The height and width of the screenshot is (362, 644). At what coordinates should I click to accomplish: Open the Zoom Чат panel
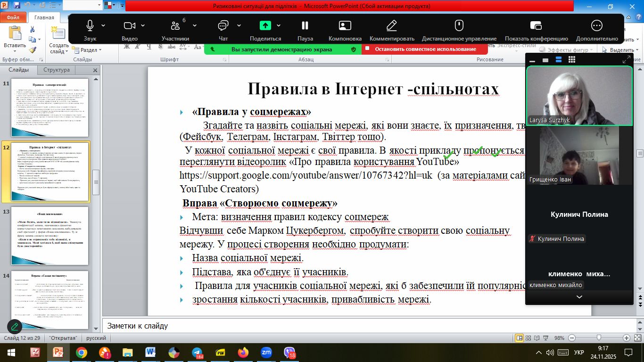tap(223, 26)
